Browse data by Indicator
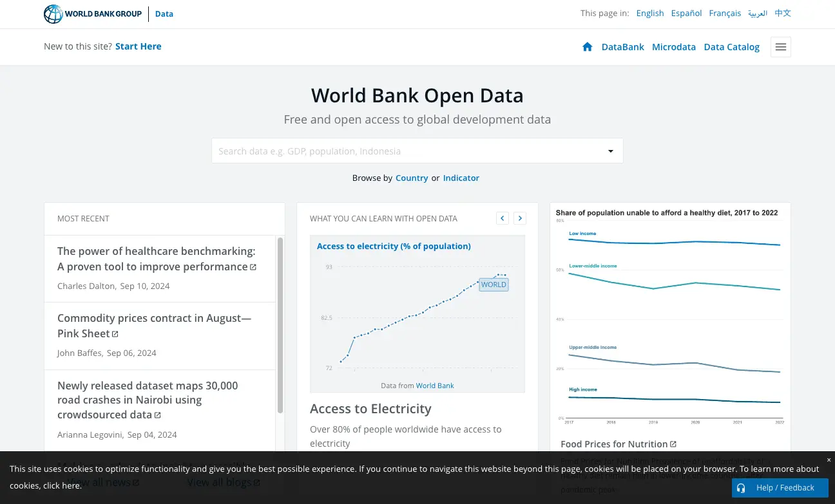 pyautogui.click(x=461, y=178)
